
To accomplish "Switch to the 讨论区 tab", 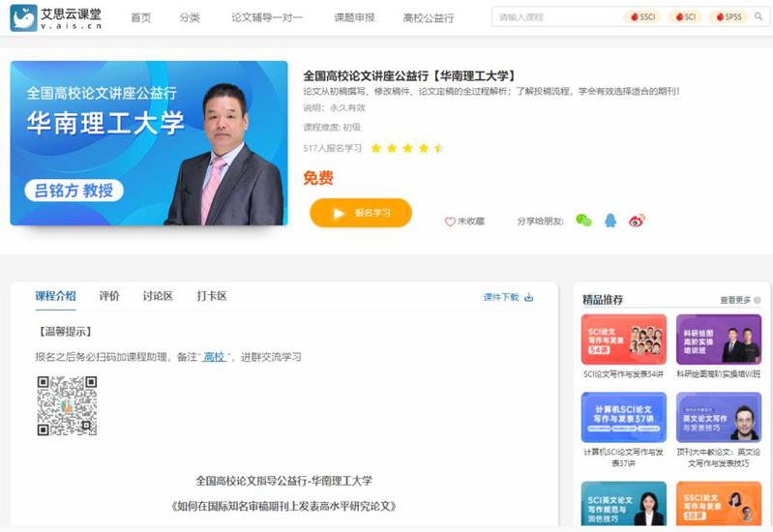I will [x=158, y=296].
